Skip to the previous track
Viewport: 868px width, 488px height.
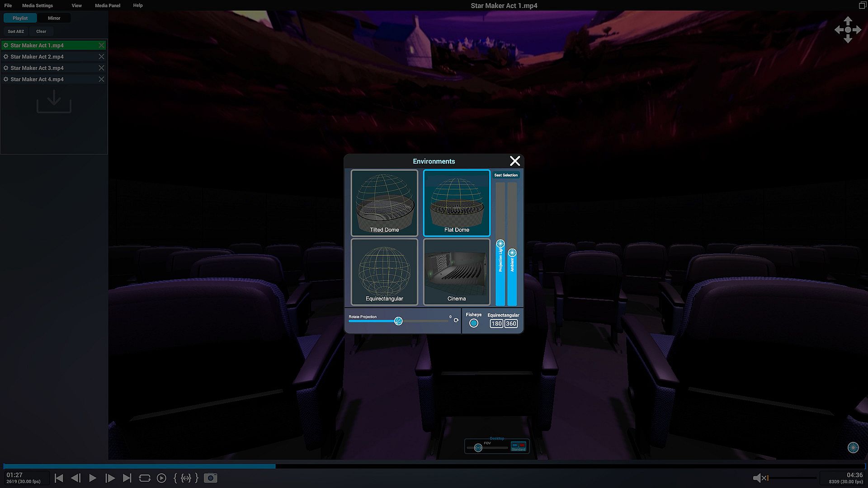coord(59,478)
